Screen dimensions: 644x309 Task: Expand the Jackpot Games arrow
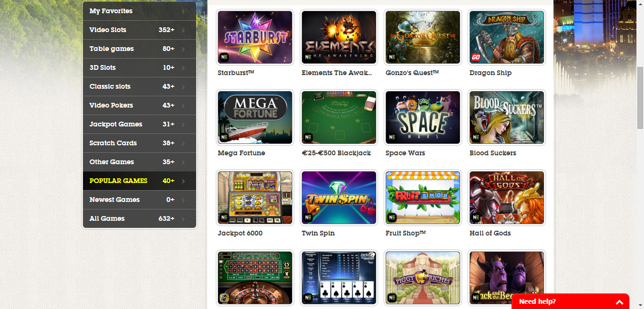click(x=183, y=125)
